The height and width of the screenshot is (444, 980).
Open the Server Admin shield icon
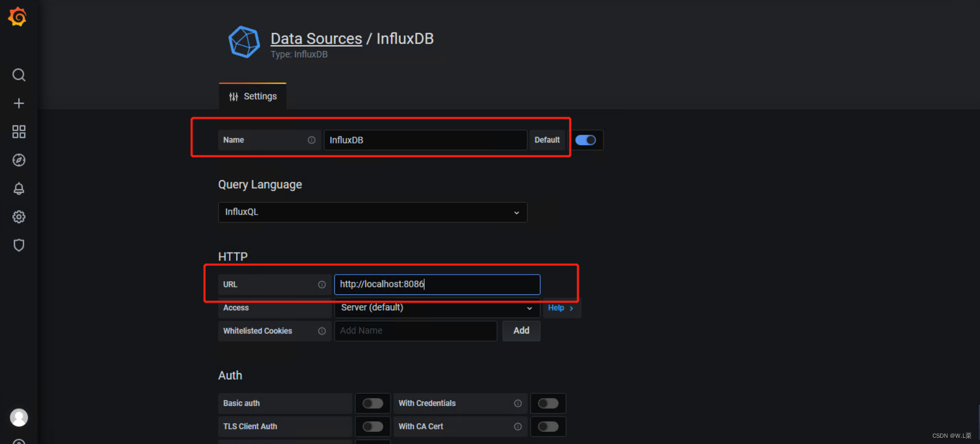click(19, 245)
